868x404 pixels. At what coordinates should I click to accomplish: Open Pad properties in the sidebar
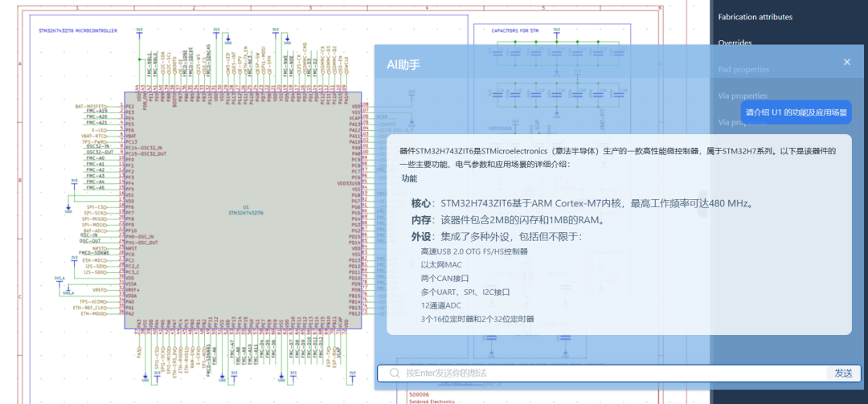[x=743, y=69]
